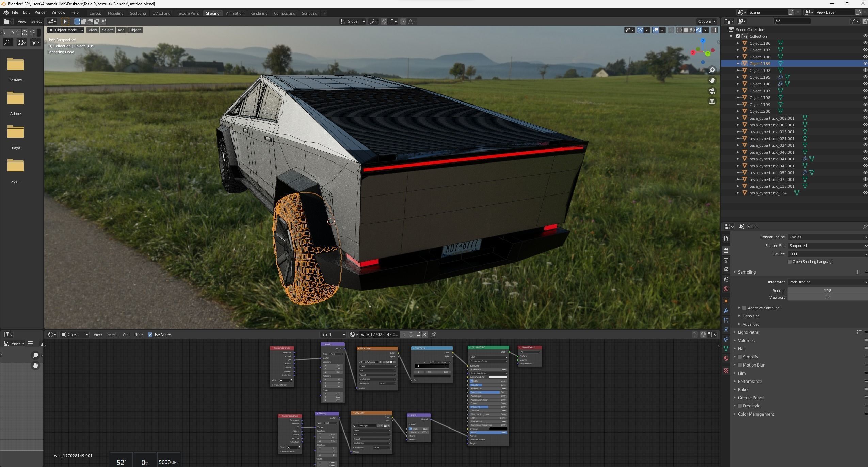The width and height of the screenshot is (868, 467).
Task: Open the Object Mode dropdown
Action: (66, 30)
